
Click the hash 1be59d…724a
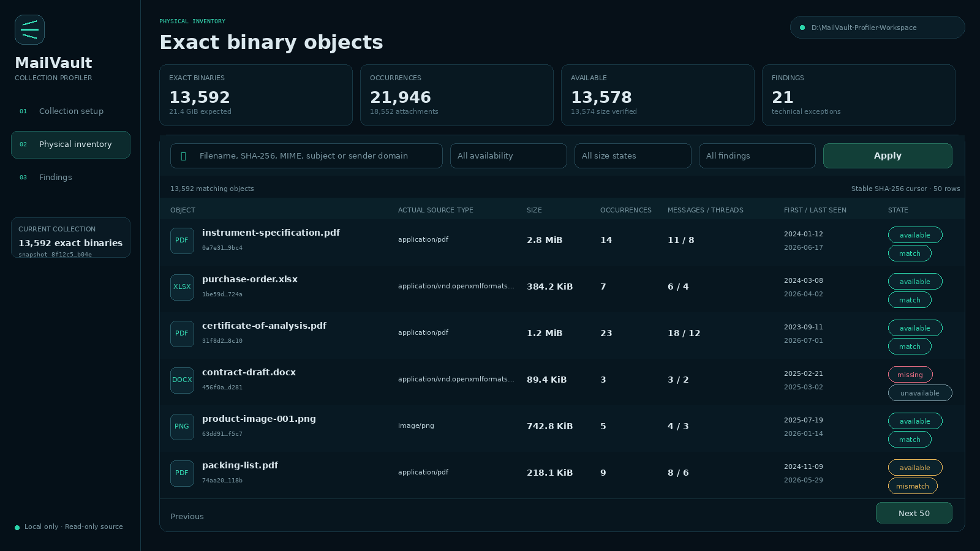pos(222,294)
